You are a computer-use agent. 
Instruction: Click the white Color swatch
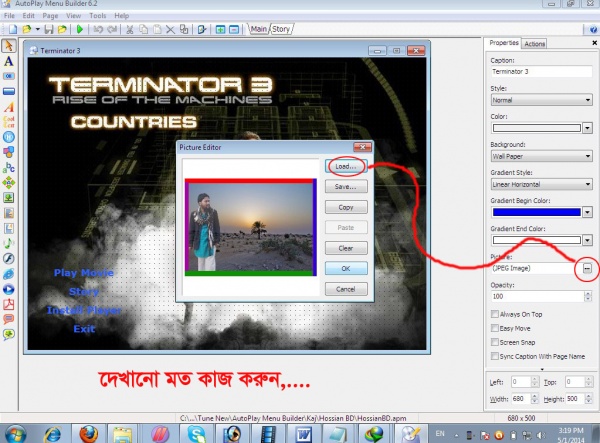click(x=536, y=128)
